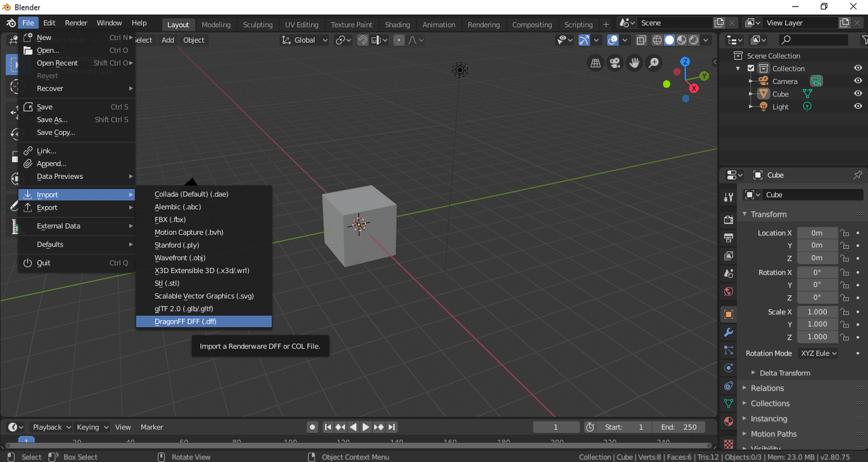Hide the Light in the outliner

[x=858, y=107]
